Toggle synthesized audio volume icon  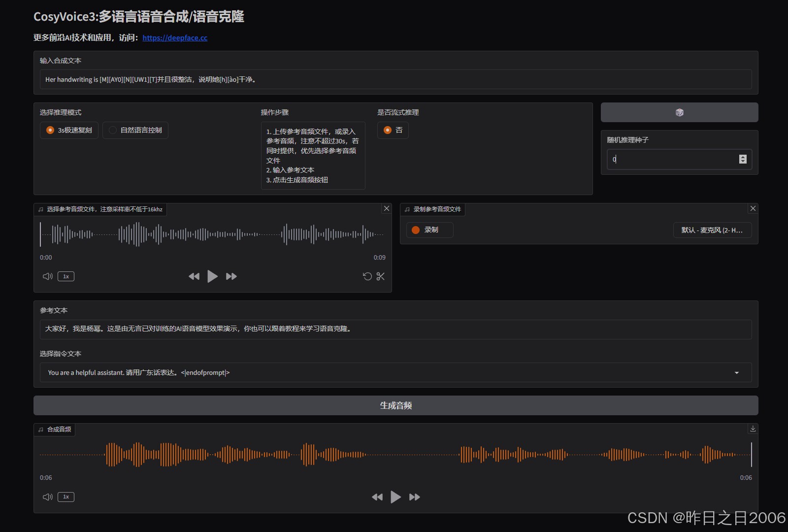(48, 497)
